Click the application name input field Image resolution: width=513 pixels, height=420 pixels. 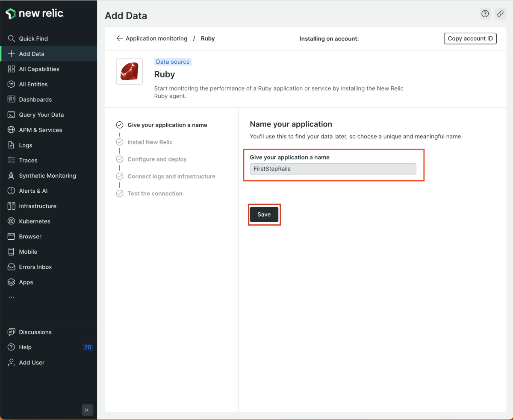(x=333, y=169)
